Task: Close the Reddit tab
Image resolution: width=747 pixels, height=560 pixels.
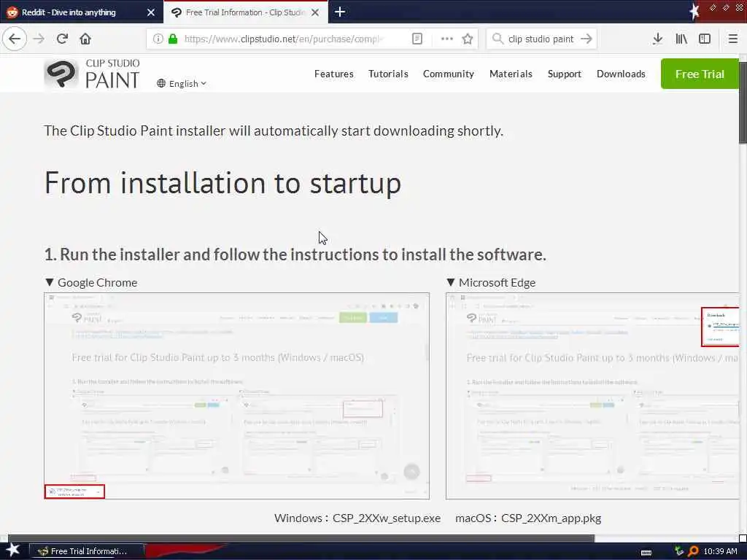Action: [150, 12]
